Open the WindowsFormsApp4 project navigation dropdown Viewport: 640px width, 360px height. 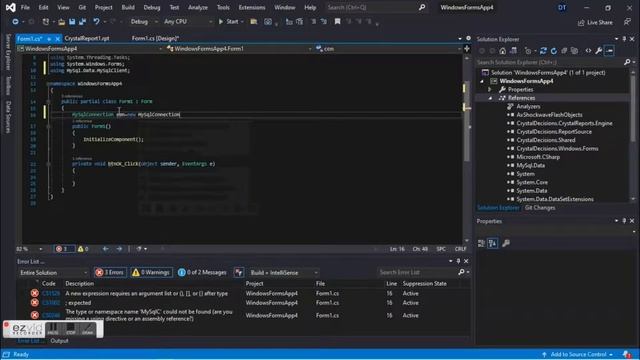pos(89,49)
